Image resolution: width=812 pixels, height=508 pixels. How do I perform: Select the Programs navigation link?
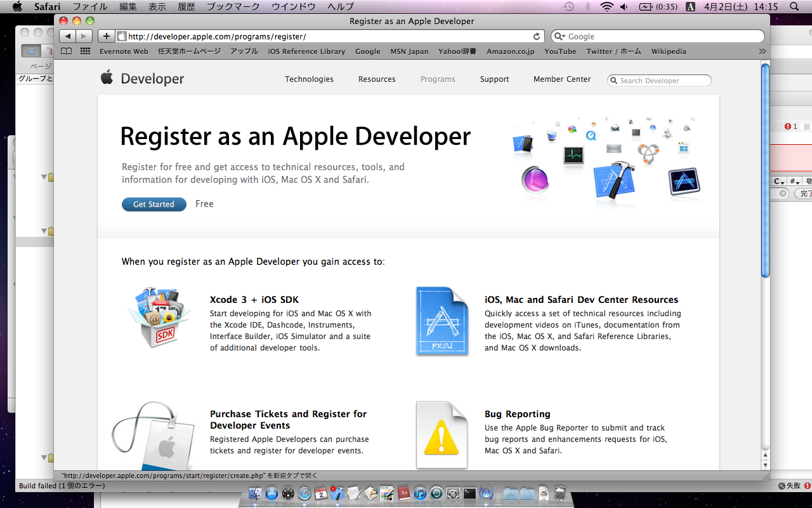pyautogui.click(x=438, y=79)
